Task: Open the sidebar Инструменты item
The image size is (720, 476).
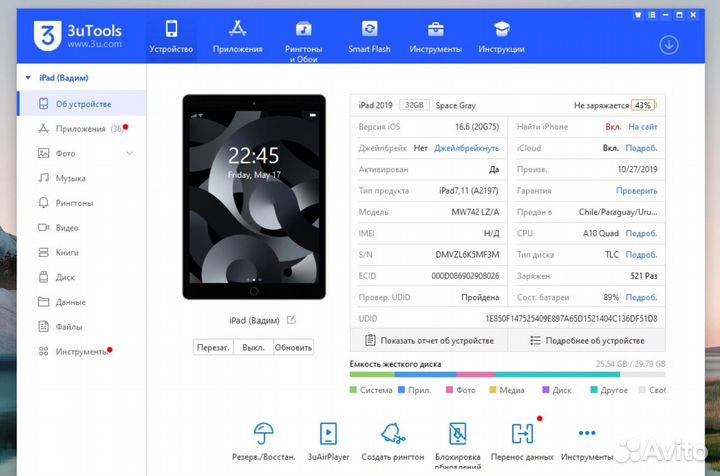Action: (82, 352)
